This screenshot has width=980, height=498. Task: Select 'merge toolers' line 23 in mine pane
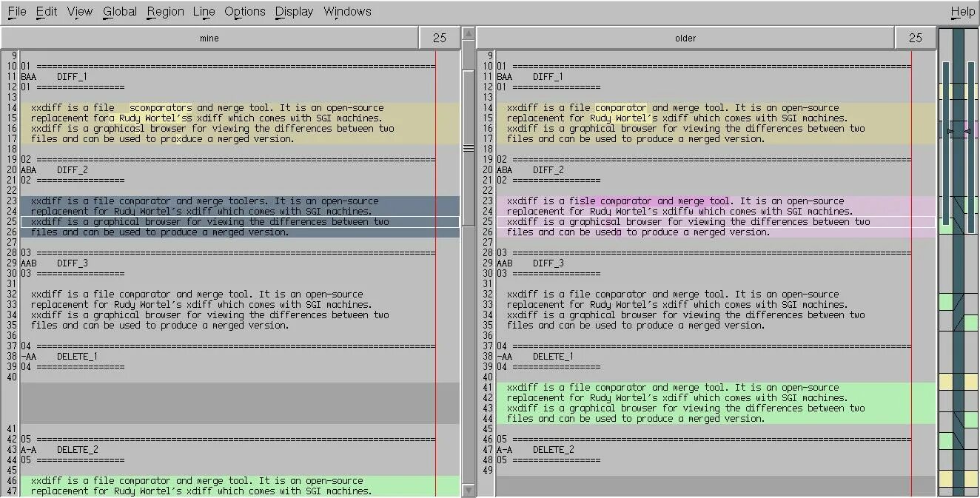coord(240,201)
